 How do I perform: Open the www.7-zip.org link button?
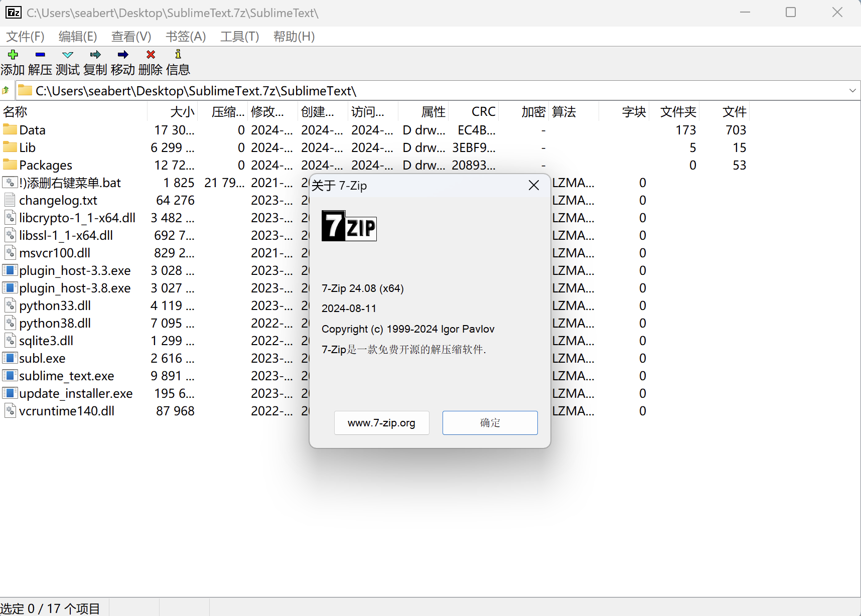381,423
